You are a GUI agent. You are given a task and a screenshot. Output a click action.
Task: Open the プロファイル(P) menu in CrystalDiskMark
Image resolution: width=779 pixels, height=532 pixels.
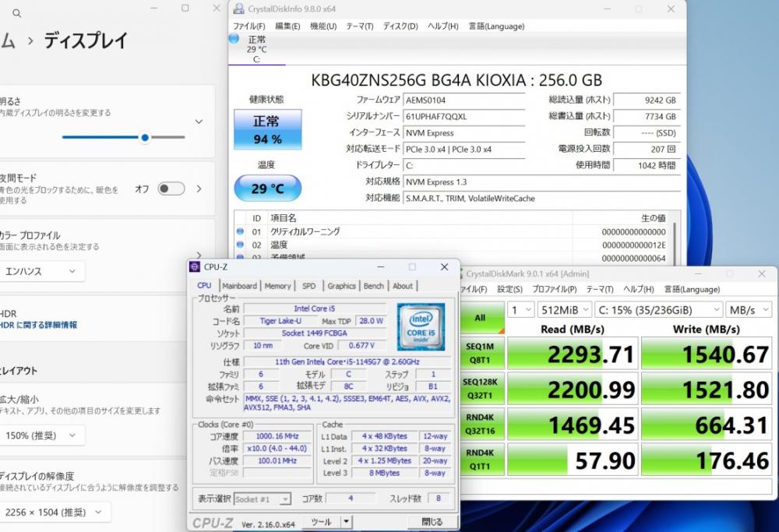click(555, 289)
